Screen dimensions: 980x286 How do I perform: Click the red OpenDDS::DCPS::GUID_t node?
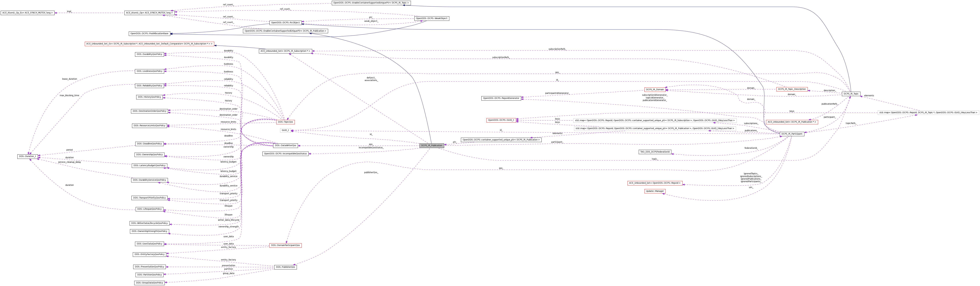pyautogui.click(x=501, y=120)
